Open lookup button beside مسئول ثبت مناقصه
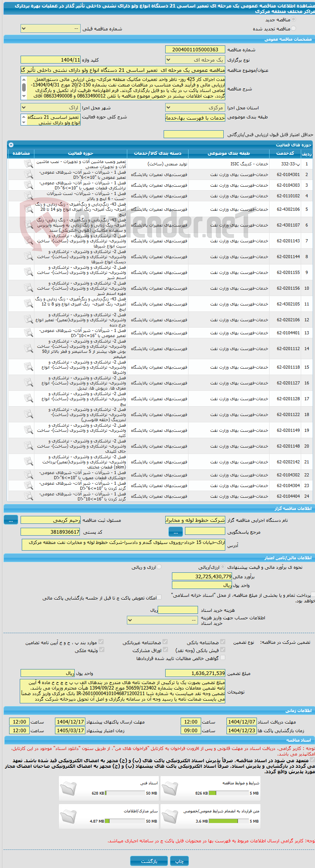Viewport: 315px width, 868px height. point(11,520)
